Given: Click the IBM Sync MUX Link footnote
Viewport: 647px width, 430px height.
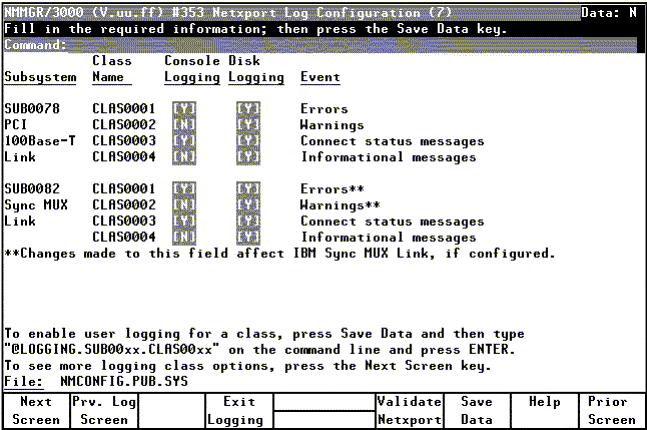Looking at the screenshot, I should coord(280,253).
